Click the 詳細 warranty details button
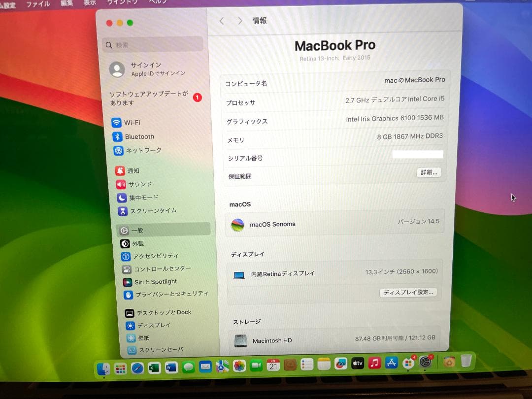Viewport: 532px width, 399px height. (428, 172)
